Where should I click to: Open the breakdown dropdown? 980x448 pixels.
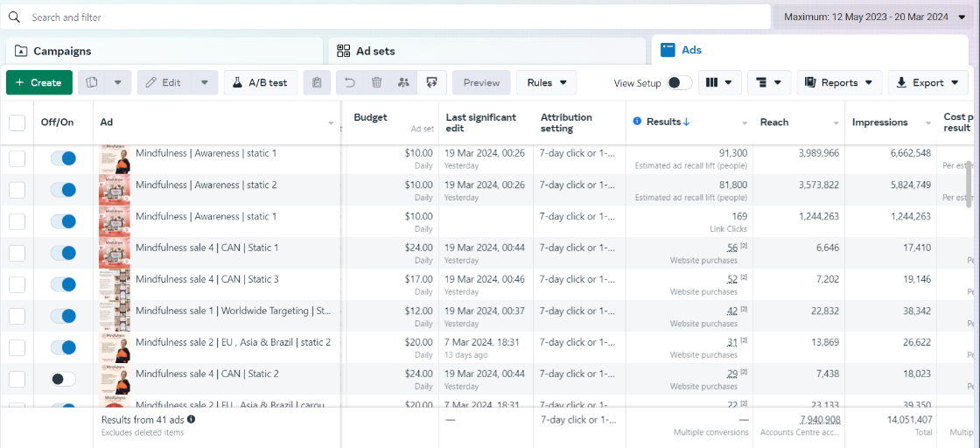(769, 82)
